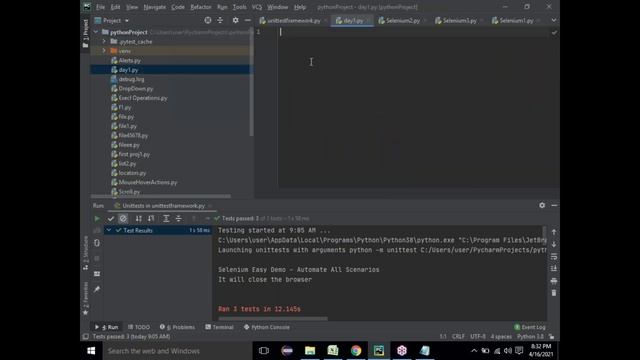Click scroll to end console icon

pos(554,269)
